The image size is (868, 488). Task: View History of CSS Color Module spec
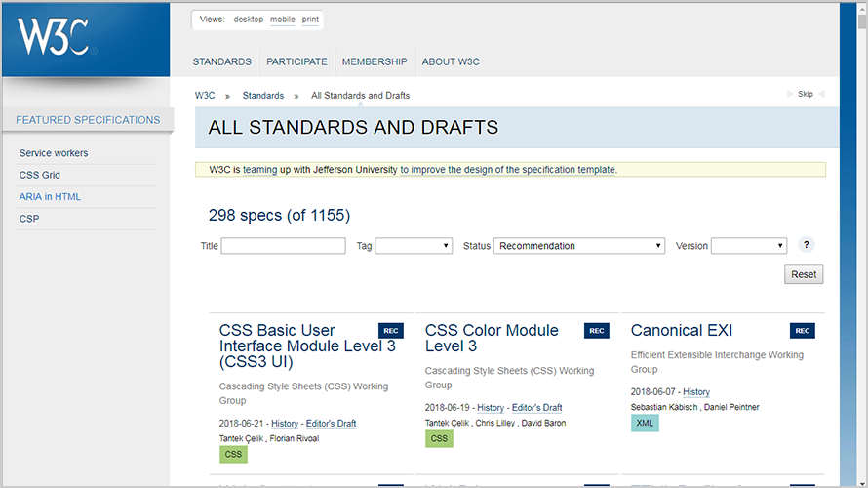[491, 408]
